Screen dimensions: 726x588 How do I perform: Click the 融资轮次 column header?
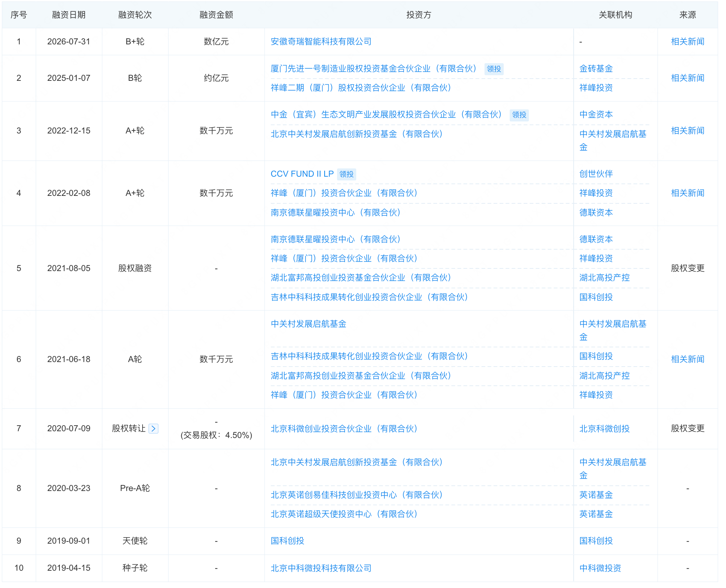coord(135,15)
